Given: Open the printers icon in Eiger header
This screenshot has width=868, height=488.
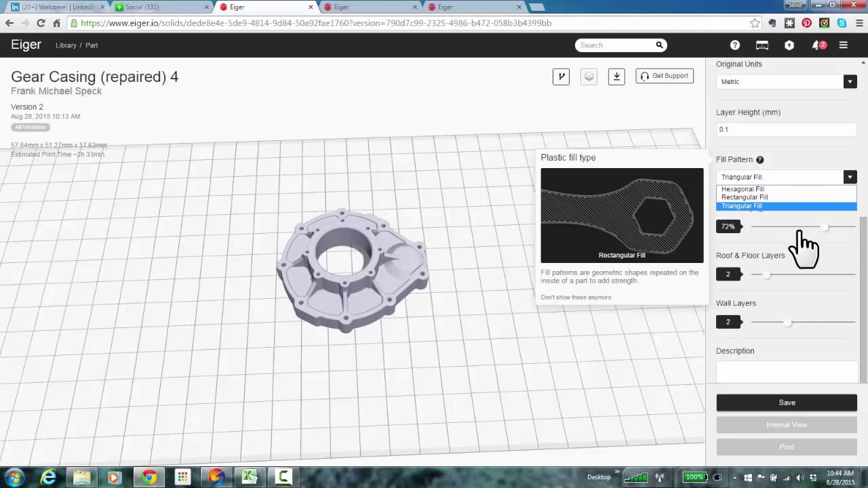Looking at the screenshot, I should [762, 45].
